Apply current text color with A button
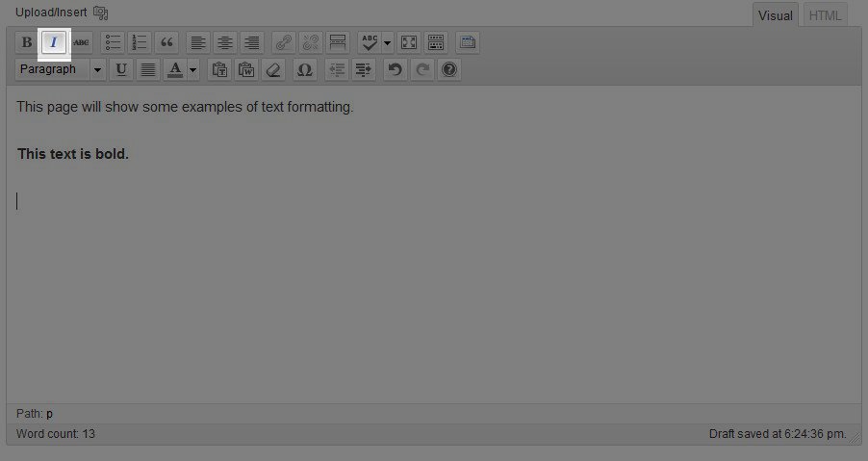Image resolution: width=868 pixels, height=461 pixels. [x=175, y=69]
